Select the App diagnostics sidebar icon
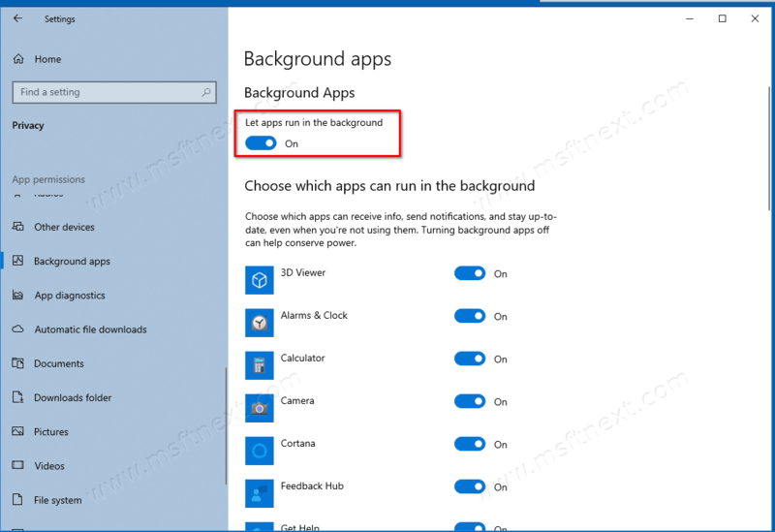 pos(17,296)
